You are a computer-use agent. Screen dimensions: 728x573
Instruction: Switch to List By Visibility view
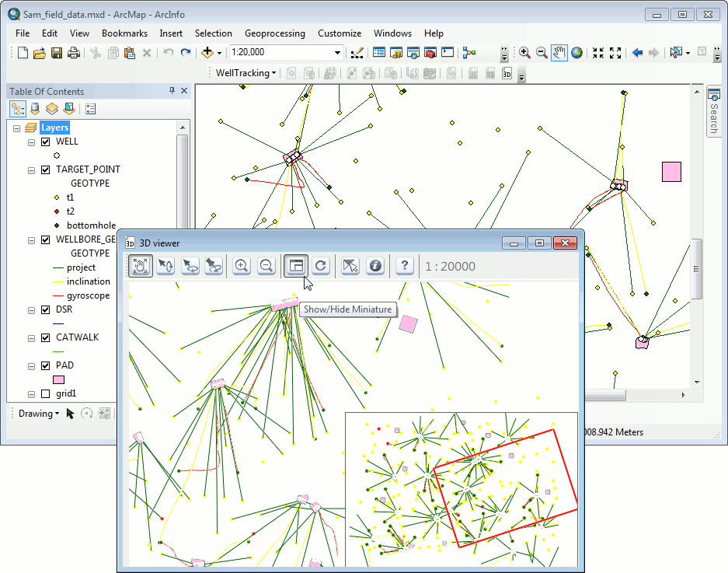click(52, 109)
